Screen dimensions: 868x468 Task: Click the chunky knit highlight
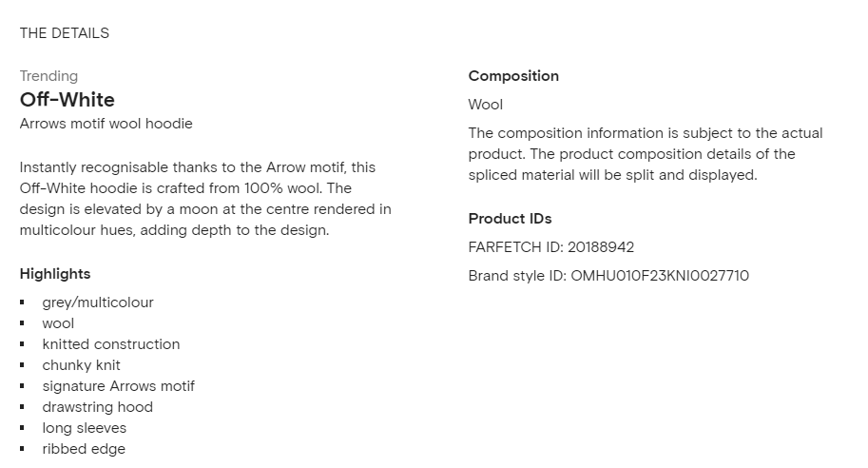click(x=81, y=365)
